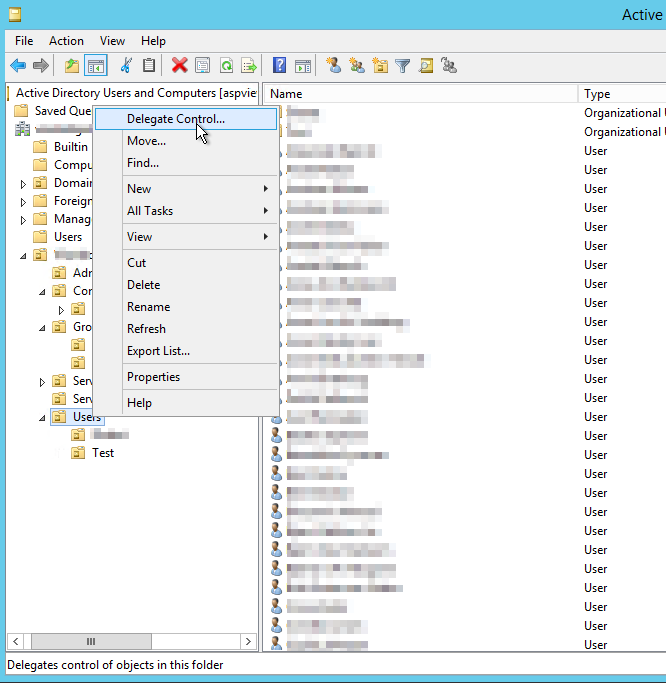This screenshot has height=683, width=666.
Task: Open Help via the blue question mark icon
Action: click(279, 66)
